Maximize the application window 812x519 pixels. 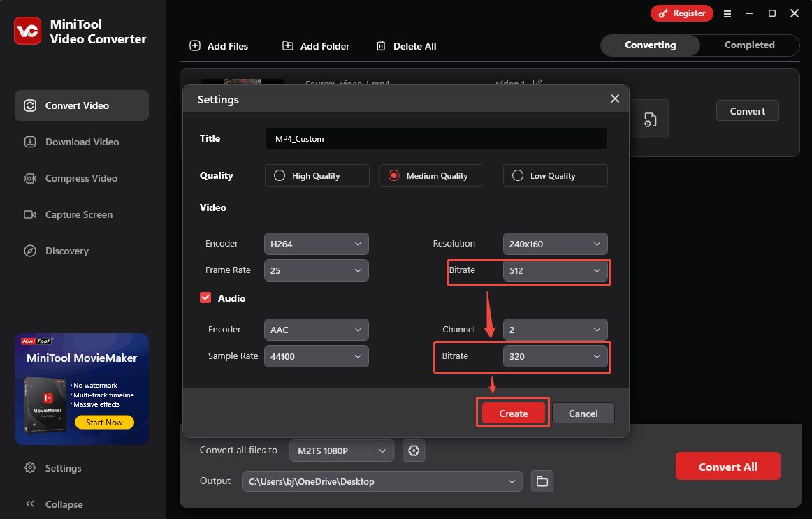coord(771,13)
